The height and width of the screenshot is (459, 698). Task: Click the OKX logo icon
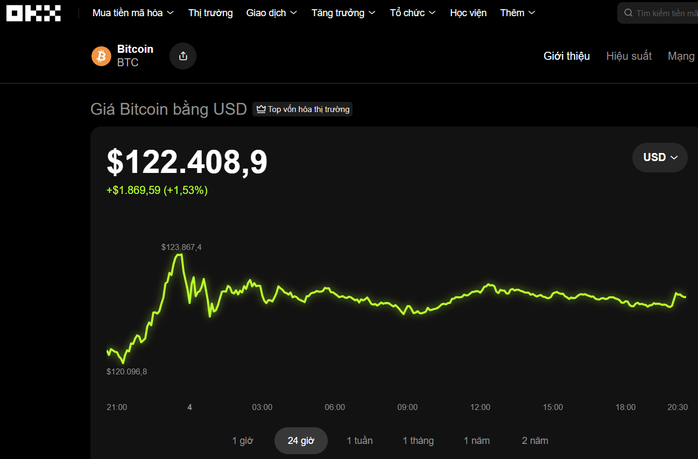(34, 13)
